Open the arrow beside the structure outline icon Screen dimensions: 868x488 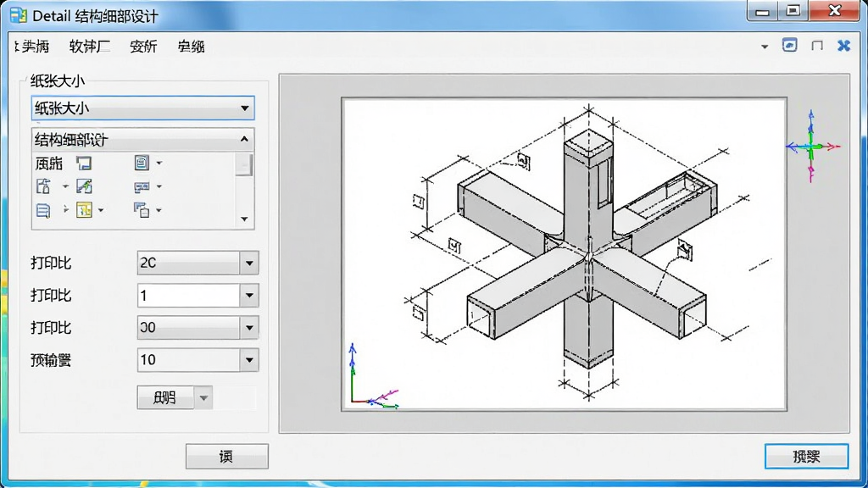[64, 186]
